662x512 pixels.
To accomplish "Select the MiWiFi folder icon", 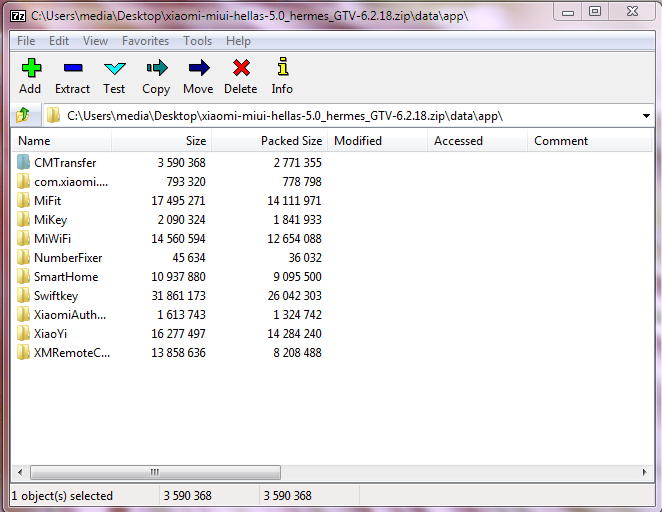I will 24,238.
